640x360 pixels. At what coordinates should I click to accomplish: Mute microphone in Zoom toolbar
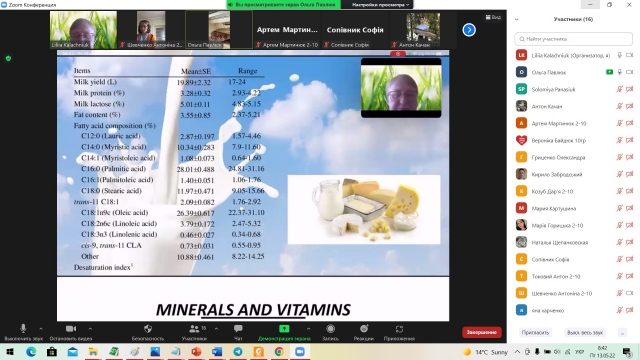tap(23, 331)
